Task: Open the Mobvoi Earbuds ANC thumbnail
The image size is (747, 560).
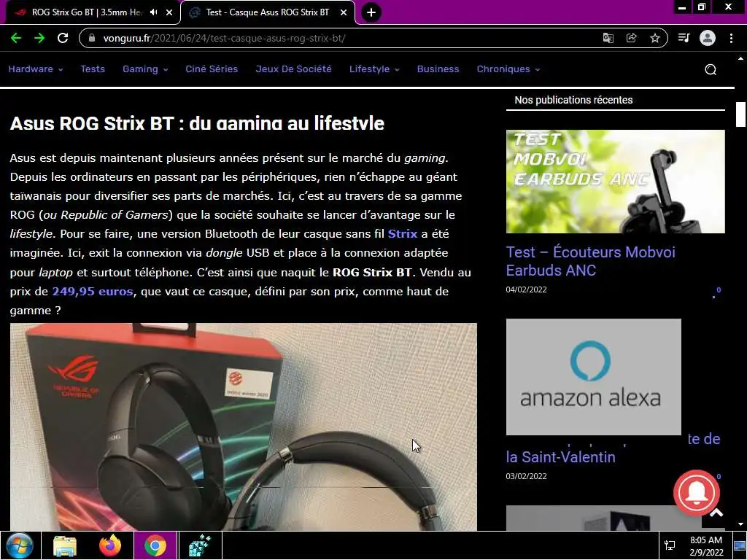Action: tap(616, 182)
